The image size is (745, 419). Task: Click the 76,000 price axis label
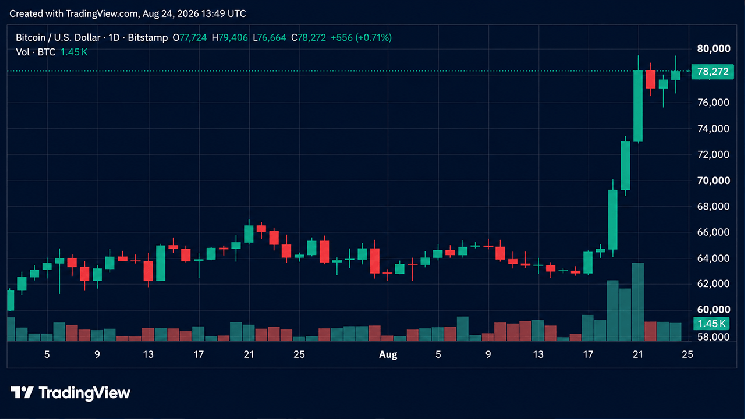pos(713,103)
